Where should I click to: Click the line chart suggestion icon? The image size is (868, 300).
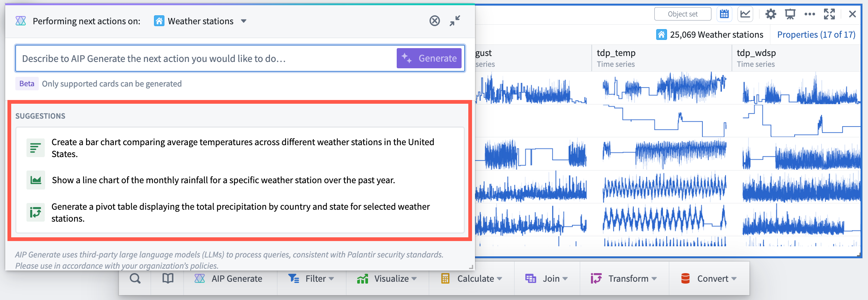point(36,180)
